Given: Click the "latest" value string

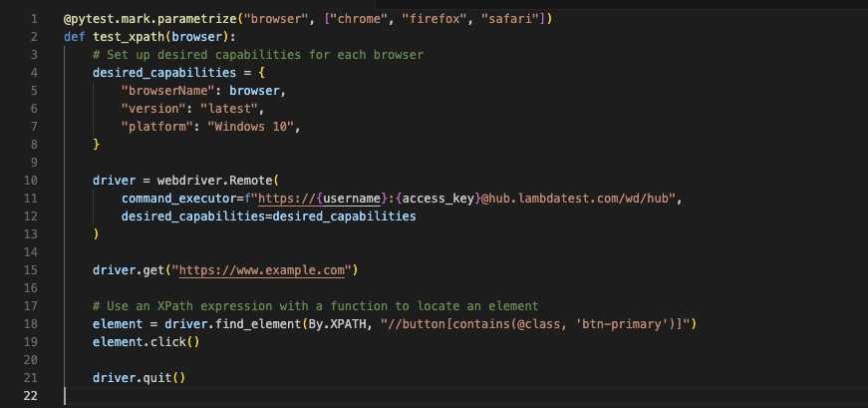Looking at the screenshot, I should 229,109.
